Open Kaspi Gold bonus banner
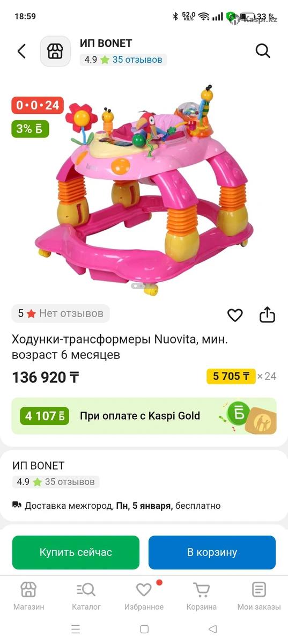 coord(144,416)
